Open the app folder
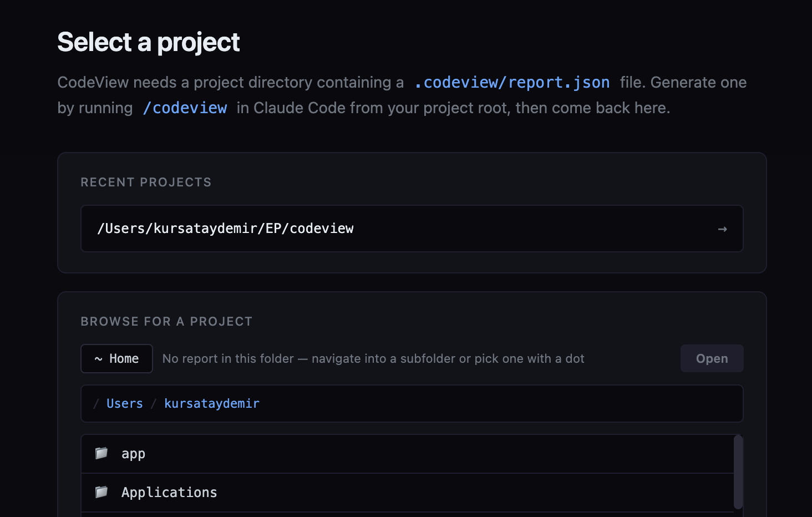The image size is (812, 517). click(408, 454)
